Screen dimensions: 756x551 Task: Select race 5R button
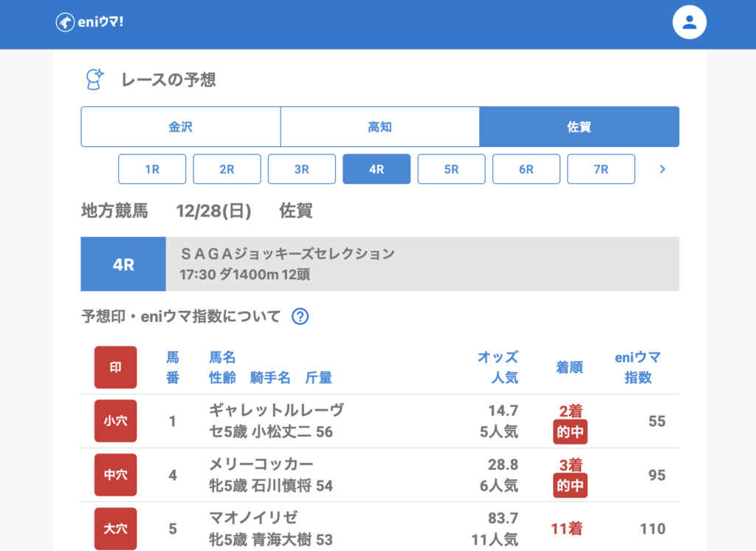pos(451,169)
